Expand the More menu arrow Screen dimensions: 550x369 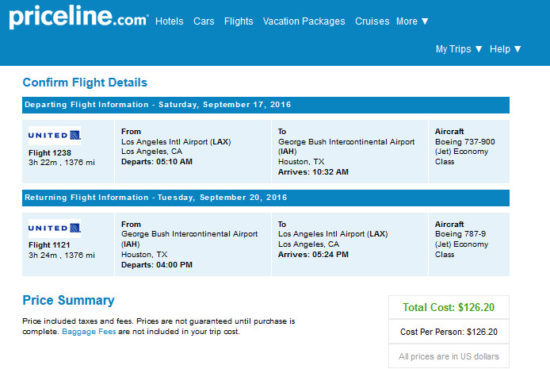click(425, 21)
